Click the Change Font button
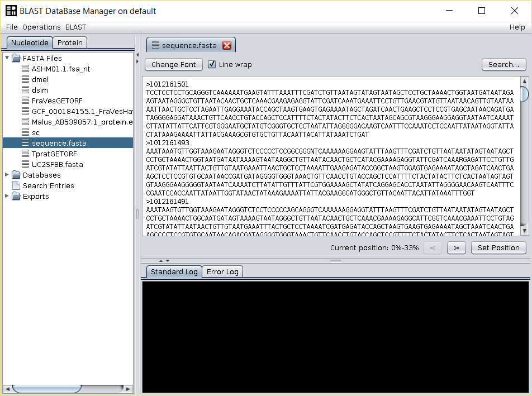Viewport: 532px width, 396px height. [173, 64]
